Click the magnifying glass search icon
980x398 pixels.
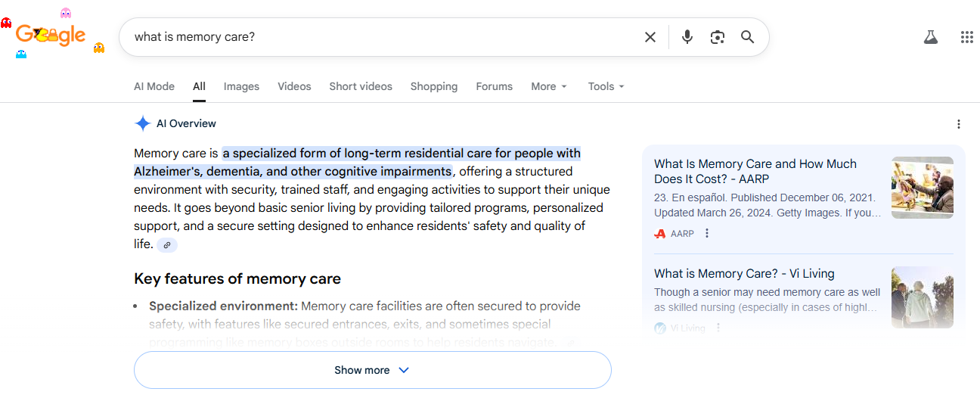tap(747, 37)
